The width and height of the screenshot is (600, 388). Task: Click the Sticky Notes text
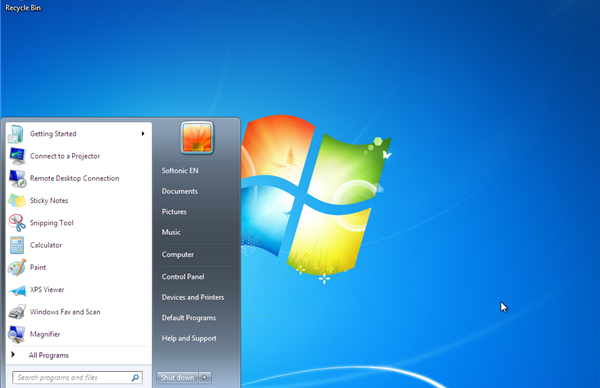[49, 201]
